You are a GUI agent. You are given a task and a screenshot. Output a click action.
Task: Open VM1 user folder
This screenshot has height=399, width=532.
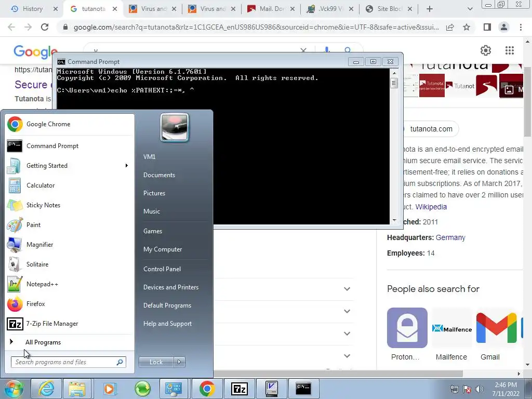[x=149, y=157]
